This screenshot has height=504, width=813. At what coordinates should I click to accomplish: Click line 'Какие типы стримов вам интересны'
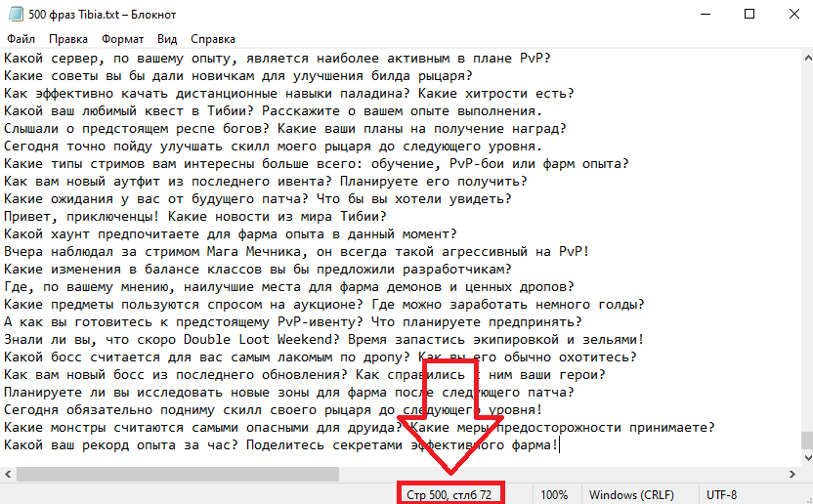317,164
